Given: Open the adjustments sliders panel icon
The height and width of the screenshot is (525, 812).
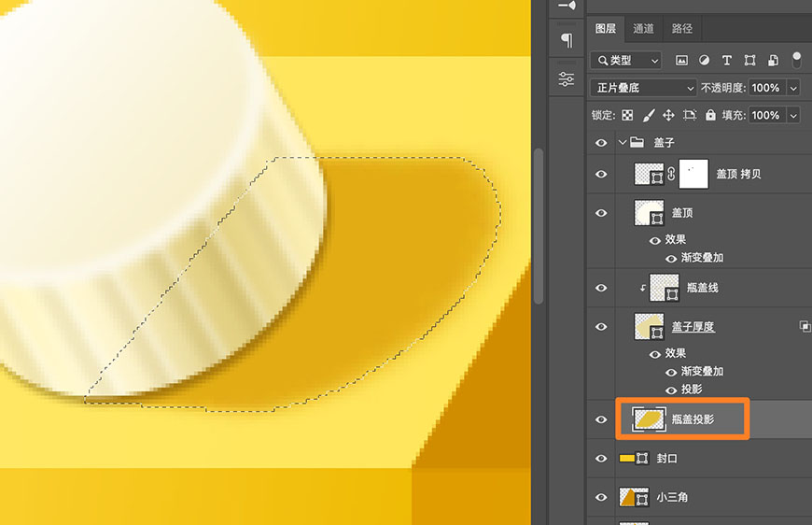Looking at the screenshot, I should point(567,79).
